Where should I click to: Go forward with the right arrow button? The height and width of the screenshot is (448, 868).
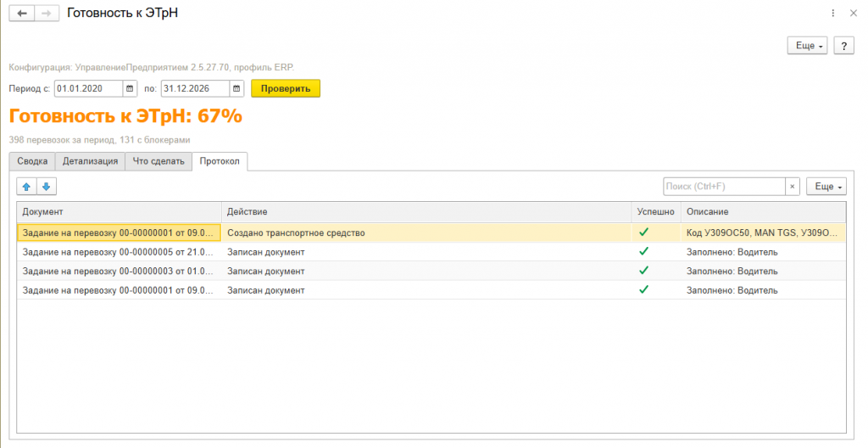(x=47, y=14)
